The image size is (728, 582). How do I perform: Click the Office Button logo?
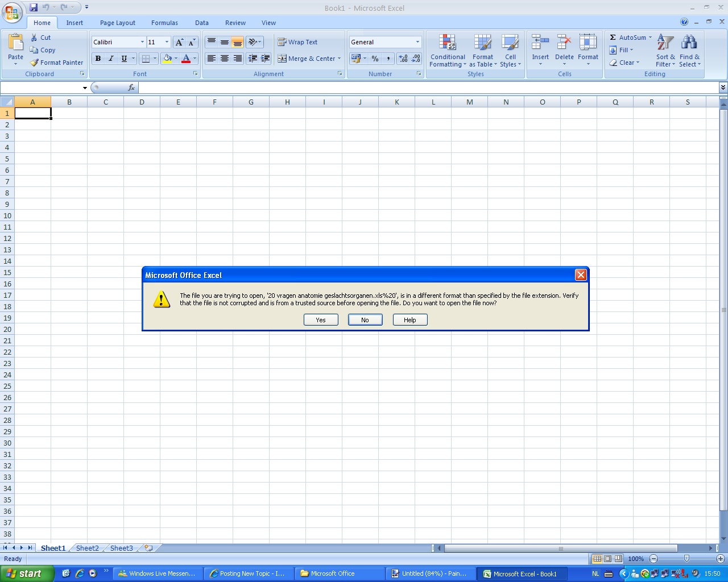click(12, 12)
